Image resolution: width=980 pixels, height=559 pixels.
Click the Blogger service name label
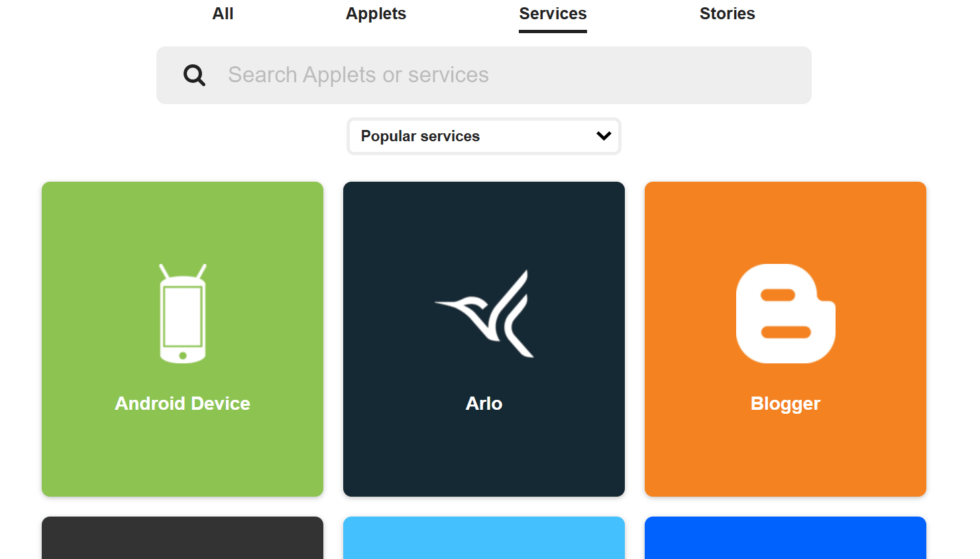(785, 403)
